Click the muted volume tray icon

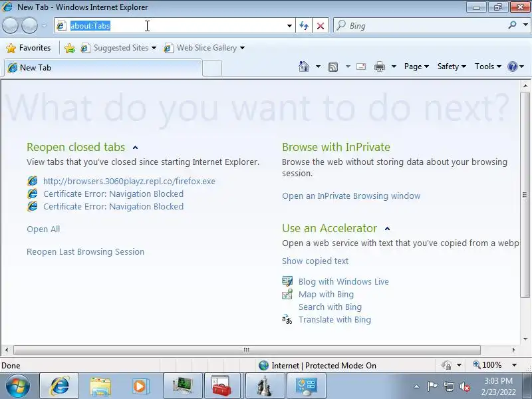(464, 386)
